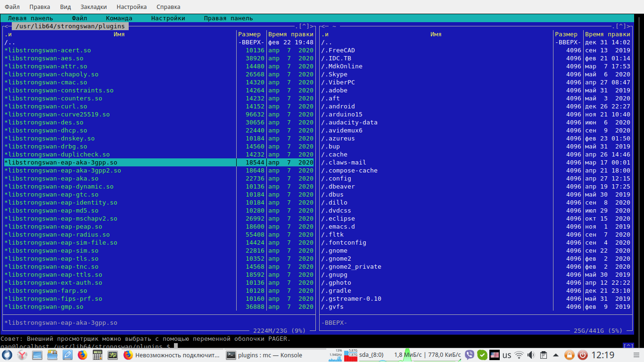Switch to the Firefox 'Невозможность подключит...' window

pyautogui.click(x=172, y=355)
